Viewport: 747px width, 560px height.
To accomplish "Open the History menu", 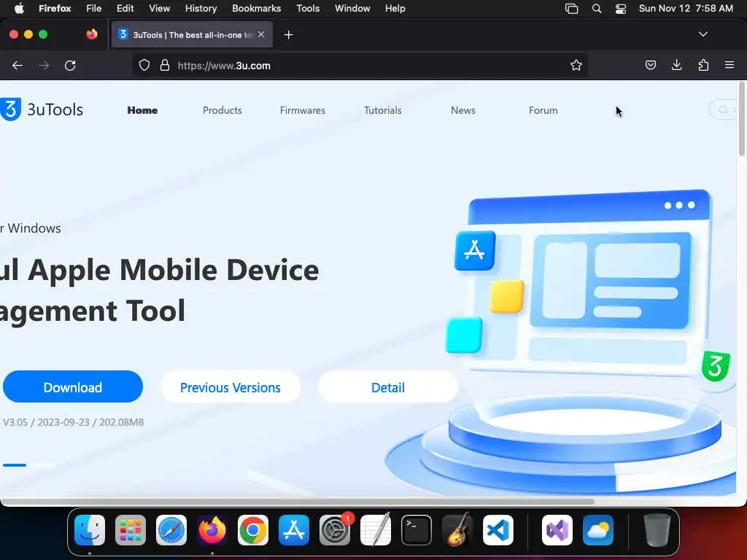I will click(x=201, y=9).
